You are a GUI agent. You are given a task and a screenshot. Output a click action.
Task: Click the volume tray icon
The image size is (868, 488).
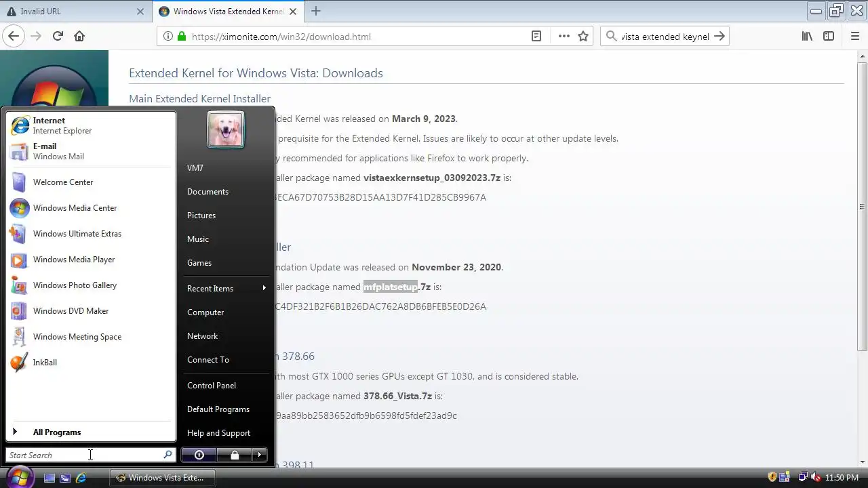816,478
